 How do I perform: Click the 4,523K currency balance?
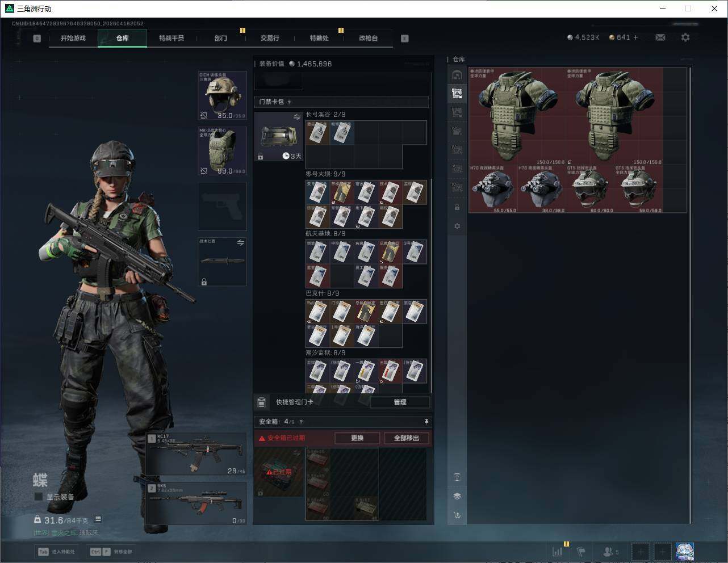point(583,37)
